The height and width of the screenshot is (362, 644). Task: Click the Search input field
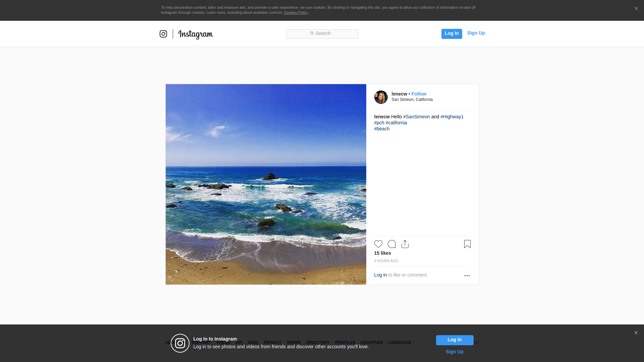pyautogui.click(x=322, y=34)
